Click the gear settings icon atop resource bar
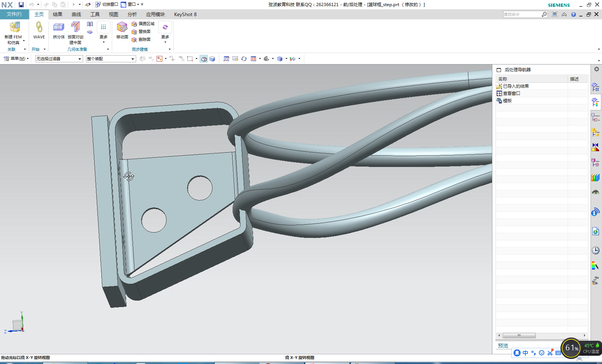The width and height of the screenshot is (602, 364). 597,69
